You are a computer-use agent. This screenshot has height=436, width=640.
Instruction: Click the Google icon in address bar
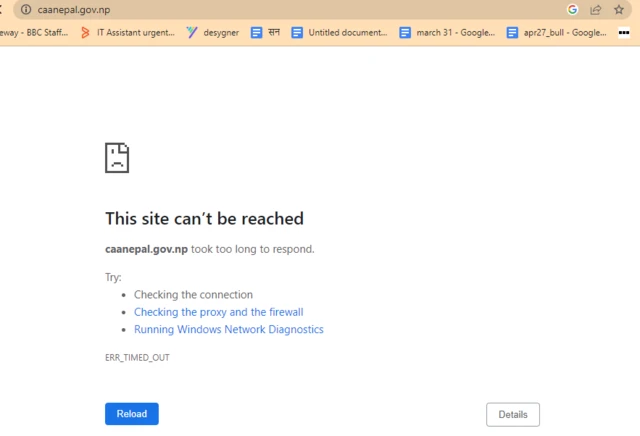click(573, 10)
